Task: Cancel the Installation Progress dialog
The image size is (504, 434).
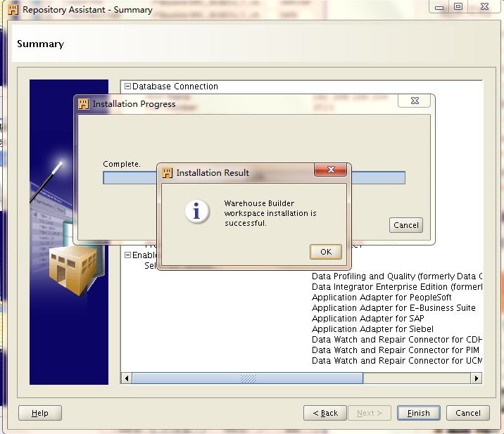Action: (406, 225)
